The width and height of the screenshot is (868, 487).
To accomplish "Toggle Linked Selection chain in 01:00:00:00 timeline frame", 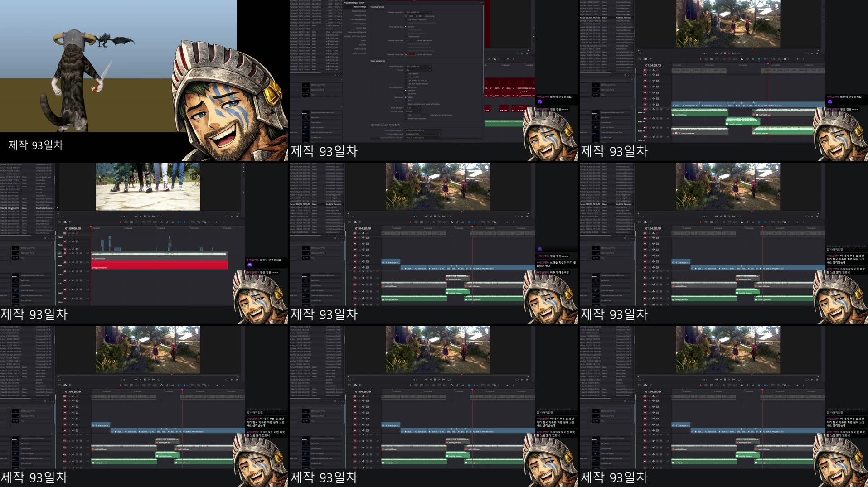I will pyautogui.click(x=167, y=222).
